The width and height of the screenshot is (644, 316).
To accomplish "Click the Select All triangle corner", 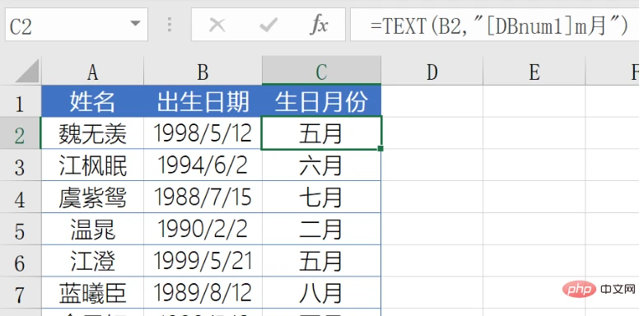I will (27, 71).
